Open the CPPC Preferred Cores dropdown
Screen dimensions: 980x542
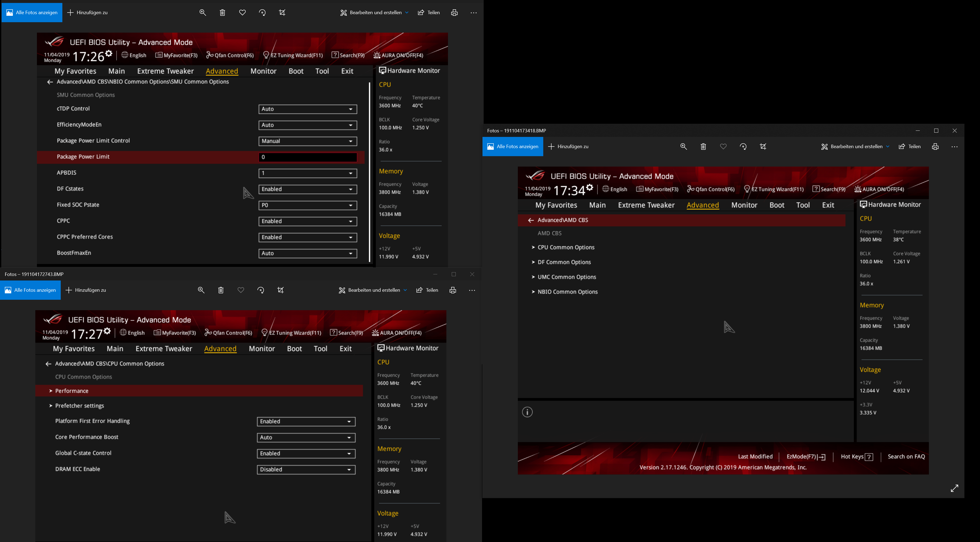tap(308, 237)
